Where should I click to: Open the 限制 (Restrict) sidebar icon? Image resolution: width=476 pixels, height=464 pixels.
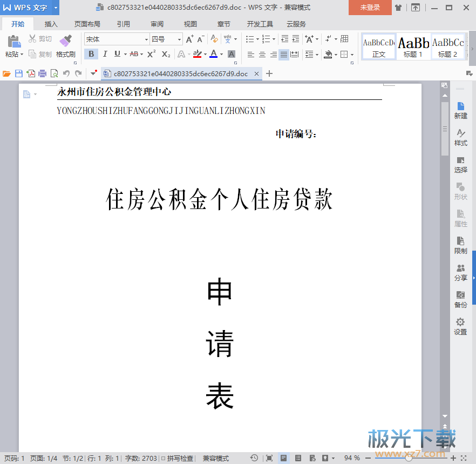pos(460,245)
